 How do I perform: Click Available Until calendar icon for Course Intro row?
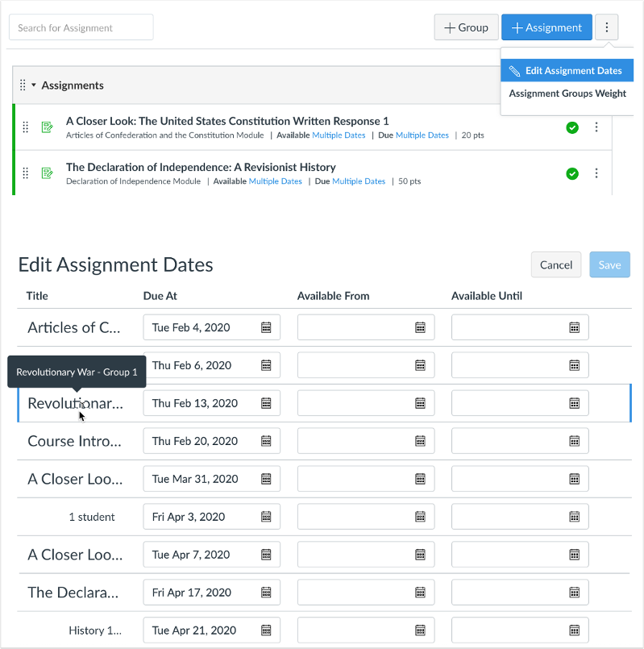coord(575,440)
